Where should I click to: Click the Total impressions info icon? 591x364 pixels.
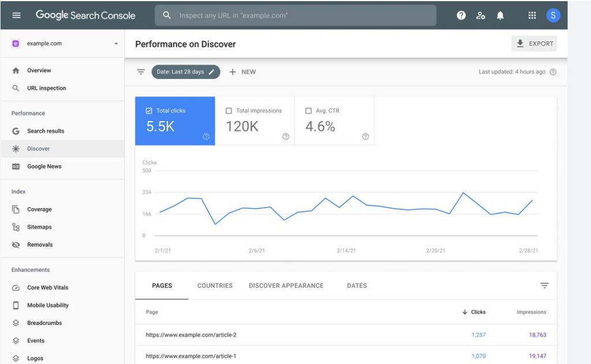pyautogui.click(x=286, y=137)
